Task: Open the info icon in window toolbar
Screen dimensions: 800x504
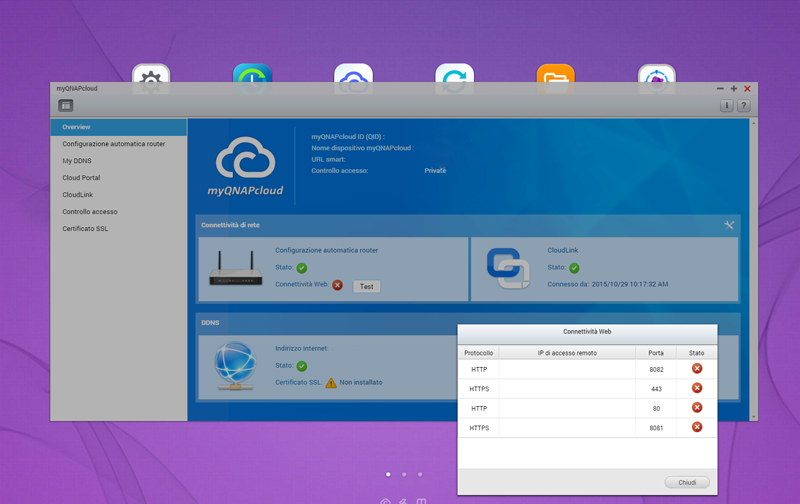Action: (x=727, y=105)
